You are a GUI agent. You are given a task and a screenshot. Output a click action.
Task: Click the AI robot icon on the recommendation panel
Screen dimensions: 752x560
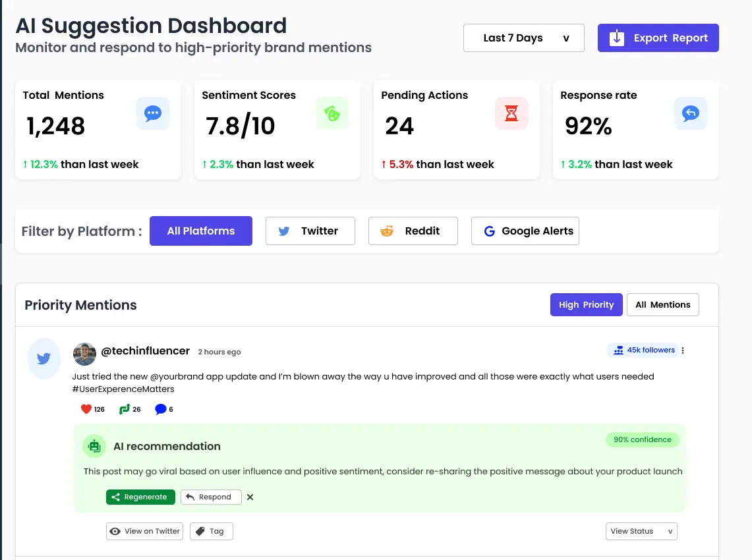tap(94, 446)
